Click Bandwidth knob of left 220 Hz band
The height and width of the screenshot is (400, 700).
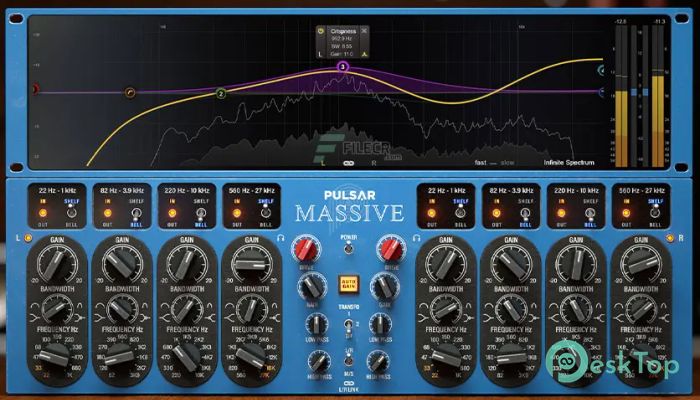tap(187, 309)
